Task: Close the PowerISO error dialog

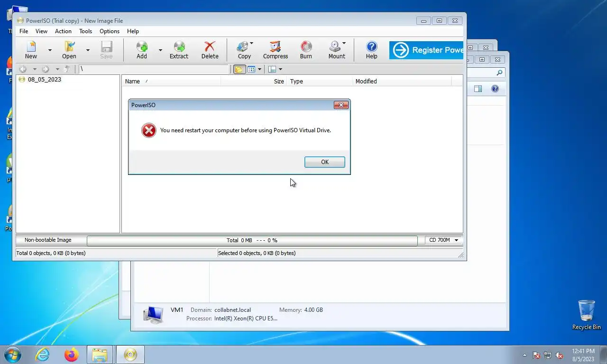Action: [341, 105]
